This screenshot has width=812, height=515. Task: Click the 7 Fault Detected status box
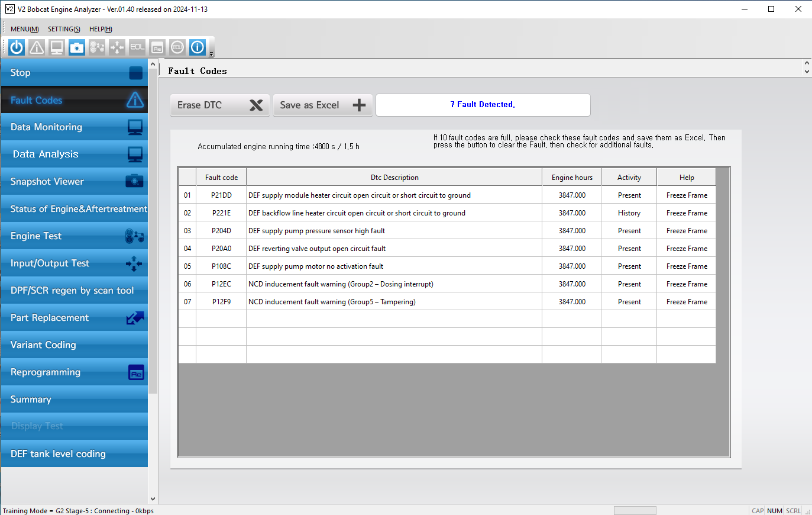[x=483, y=105]
